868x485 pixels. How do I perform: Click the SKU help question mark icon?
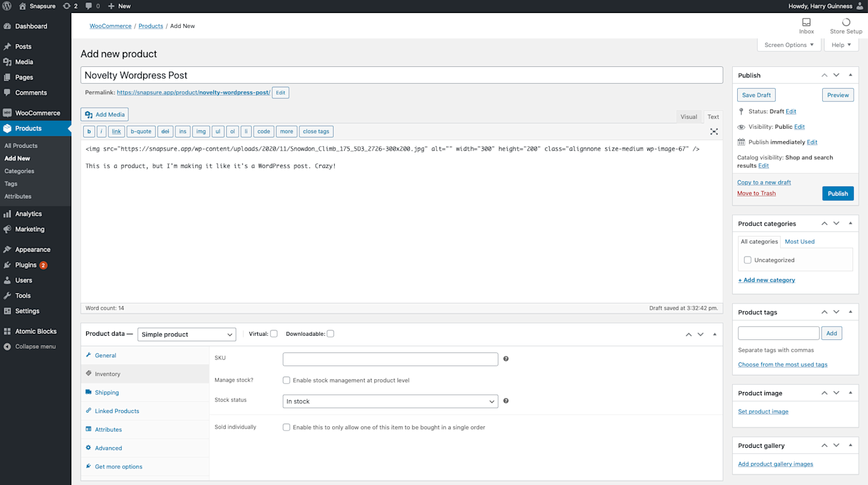[506, 359]
